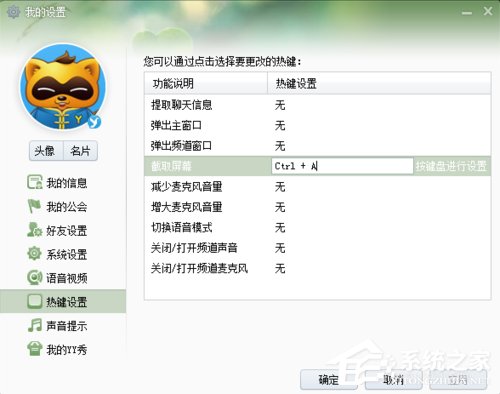Click the 无 value for 关闭/打开频道麦克风
Viewport: 500px width, 394px height.
pos(280,268)
